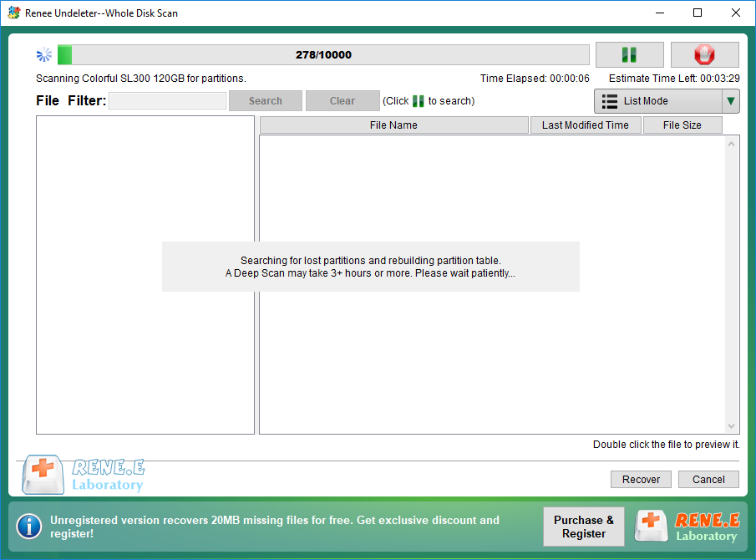The image size is (756, 560).
Task: Click the Recover button
Action: coord(641,480)
